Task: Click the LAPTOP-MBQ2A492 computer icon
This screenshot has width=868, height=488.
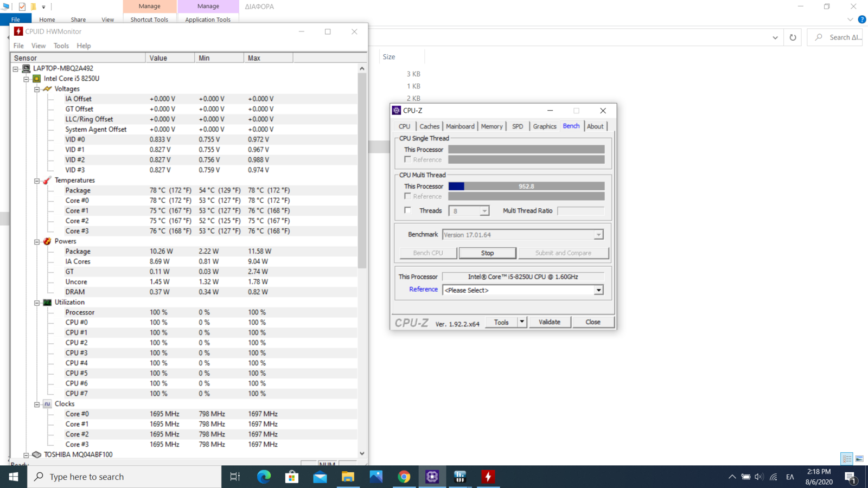Action: pyautogui.click(x=26, y=68)
